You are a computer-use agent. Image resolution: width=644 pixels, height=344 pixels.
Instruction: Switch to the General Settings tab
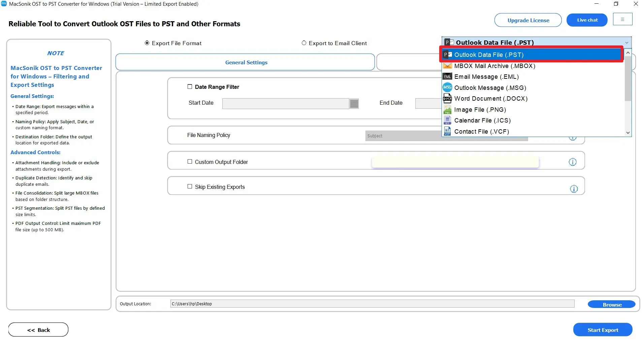click(245, 62)
